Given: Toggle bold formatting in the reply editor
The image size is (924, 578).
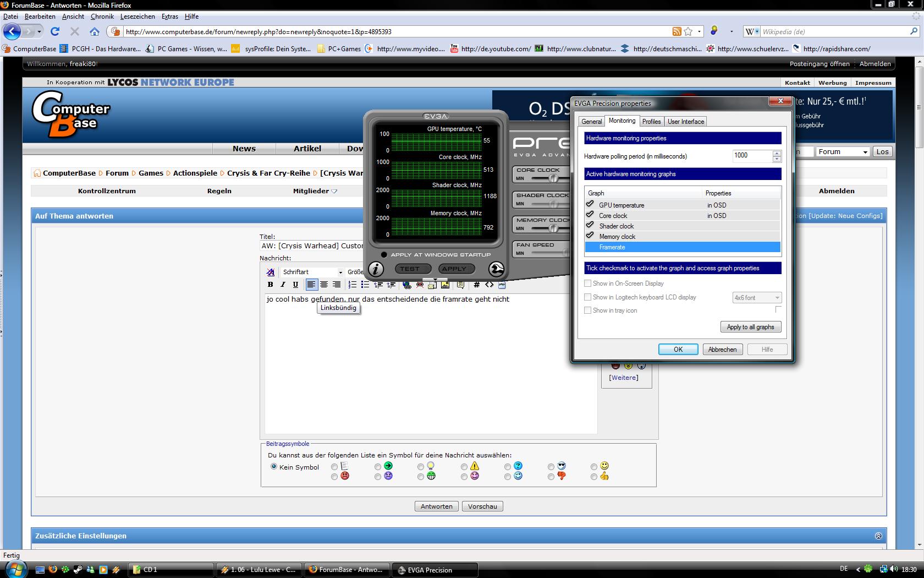Looking at the screenshot, I should pos(270,285).
